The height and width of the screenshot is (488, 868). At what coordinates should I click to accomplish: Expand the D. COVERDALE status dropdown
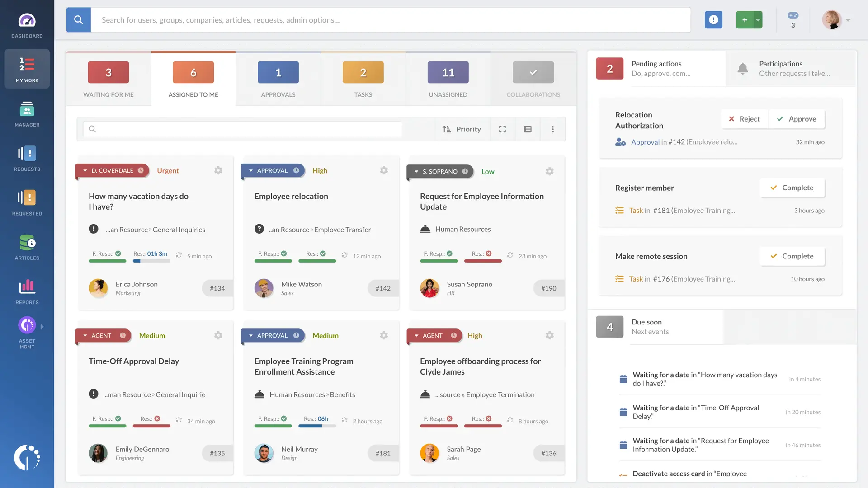coord(85,170)
